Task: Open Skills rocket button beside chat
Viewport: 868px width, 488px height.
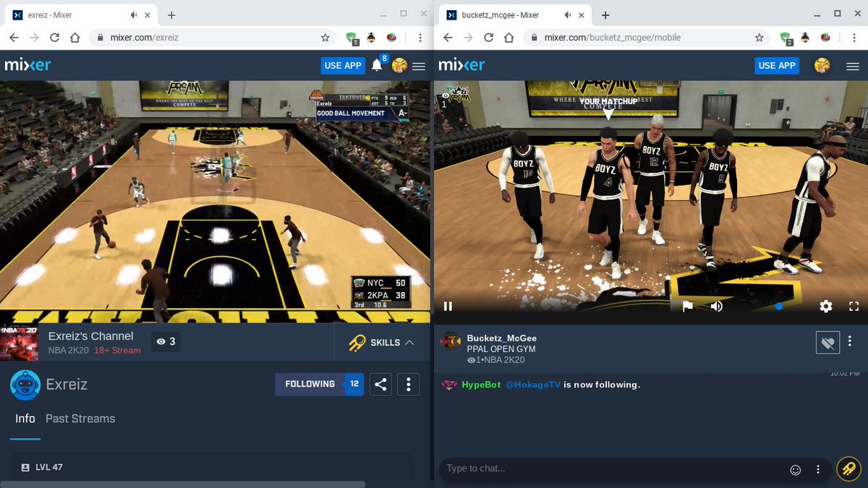Action: click(848, 468)
